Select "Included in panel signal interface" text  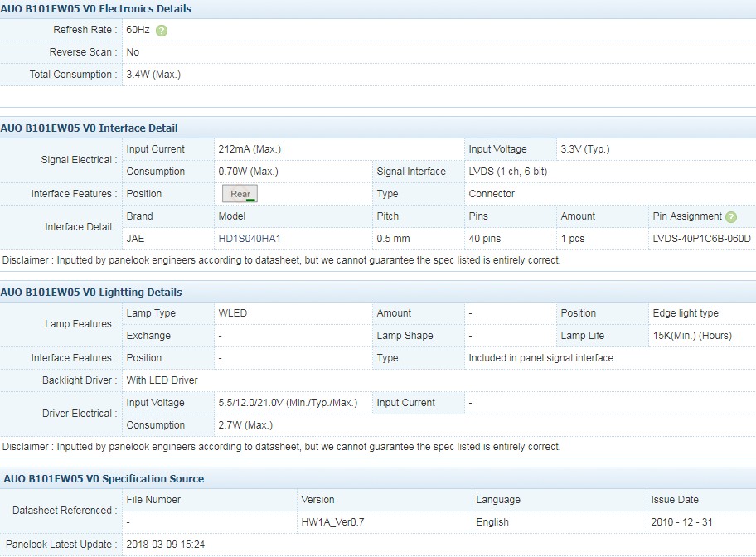[541, 358]
